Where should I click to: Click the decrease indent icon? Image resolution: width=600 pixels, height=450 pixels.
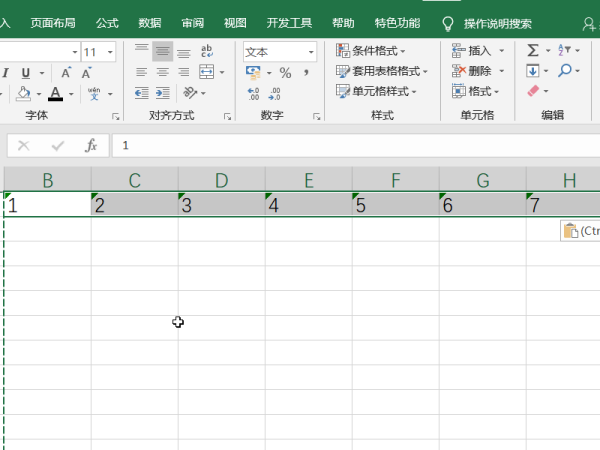[x=141, y=93]
